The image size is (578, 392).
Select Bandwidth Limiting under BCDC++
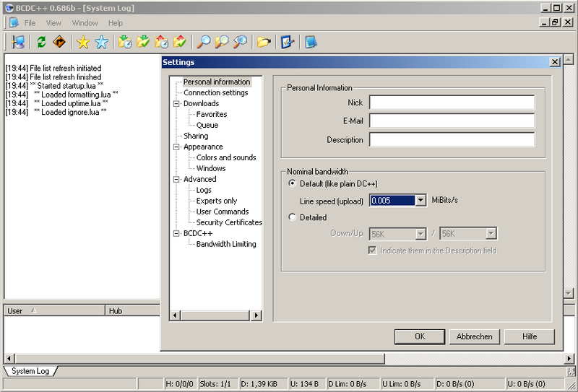[226, 244]
